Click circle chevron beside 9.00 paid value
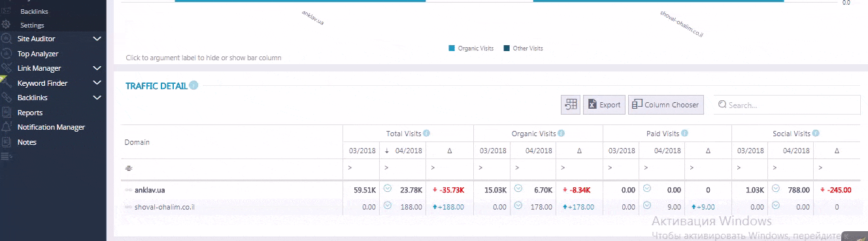 click(x=647, y=206)
